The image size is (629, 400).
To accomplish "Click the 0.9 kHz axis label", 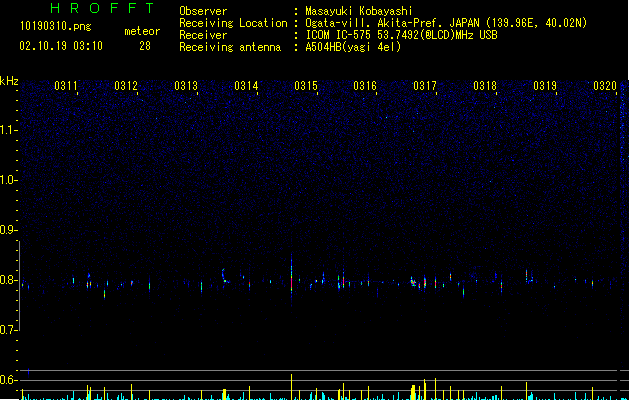I will point(8,230).
